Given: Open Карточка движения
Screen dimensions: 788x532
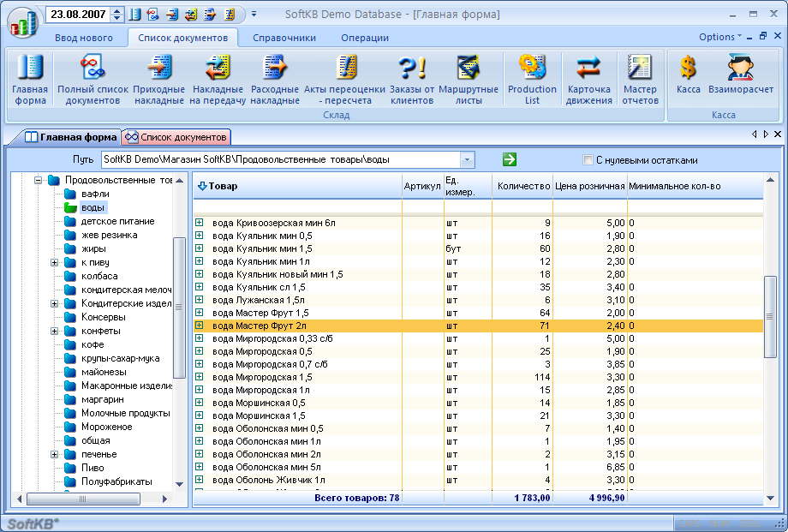Looking at the screenshot, I should (588, 80).
